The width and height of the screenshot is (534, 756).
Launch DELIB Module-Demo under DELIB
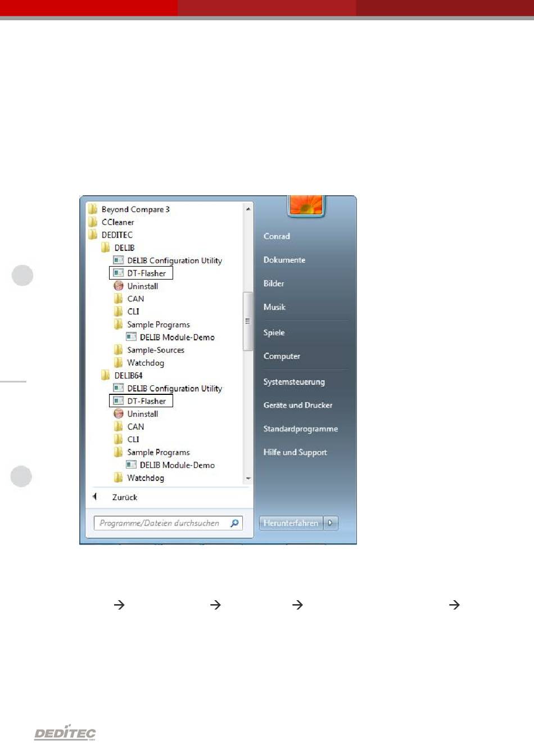(170, 337)
